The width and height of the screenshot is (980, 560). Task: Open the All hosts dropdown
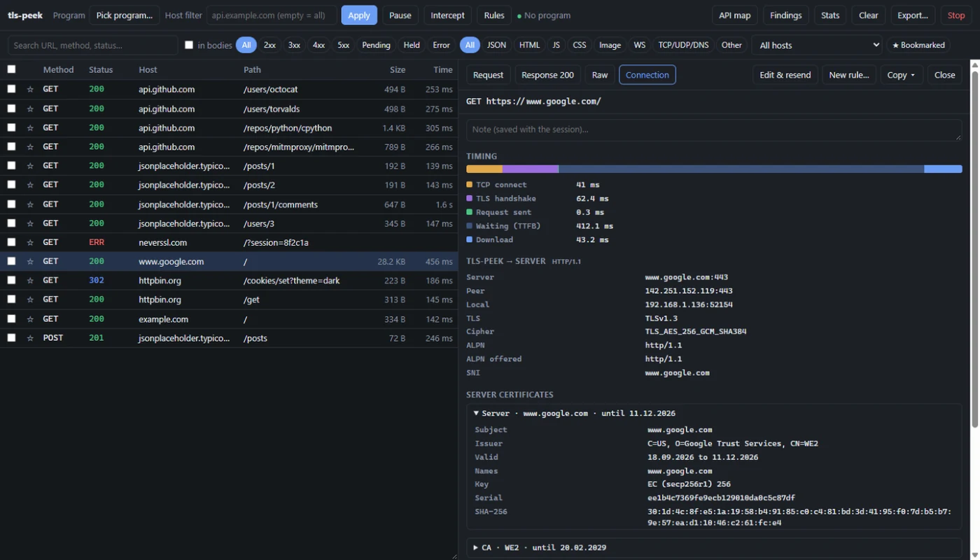(817, 45)
